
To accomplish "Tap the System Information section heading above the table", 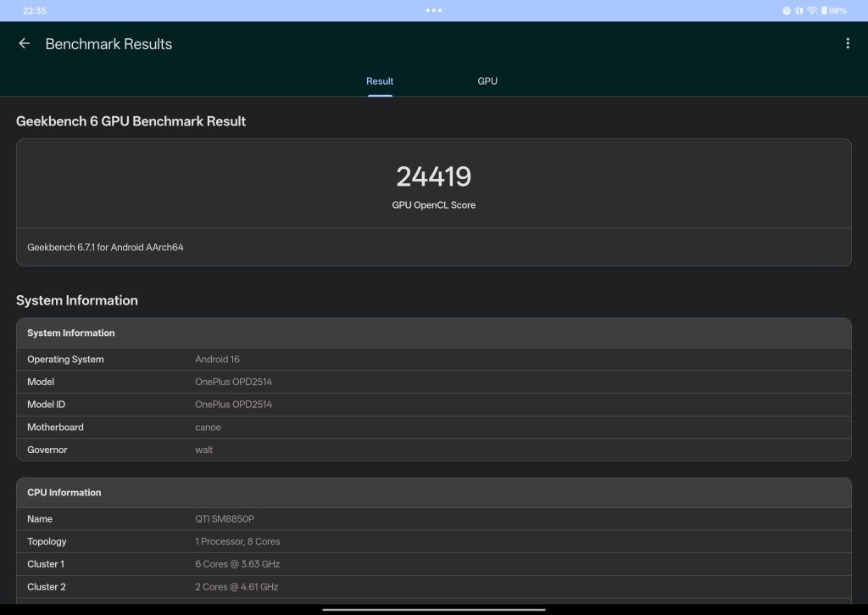I will coord(77,300).
